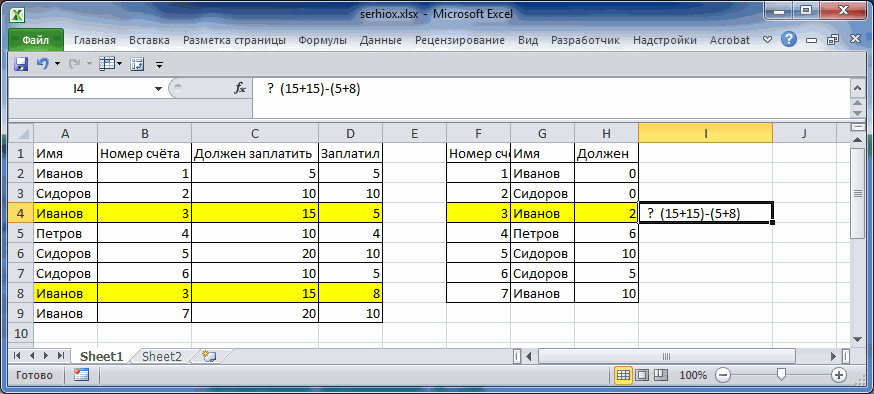
Task: Click the Insert Function fx icon
Action: (240, 88)
